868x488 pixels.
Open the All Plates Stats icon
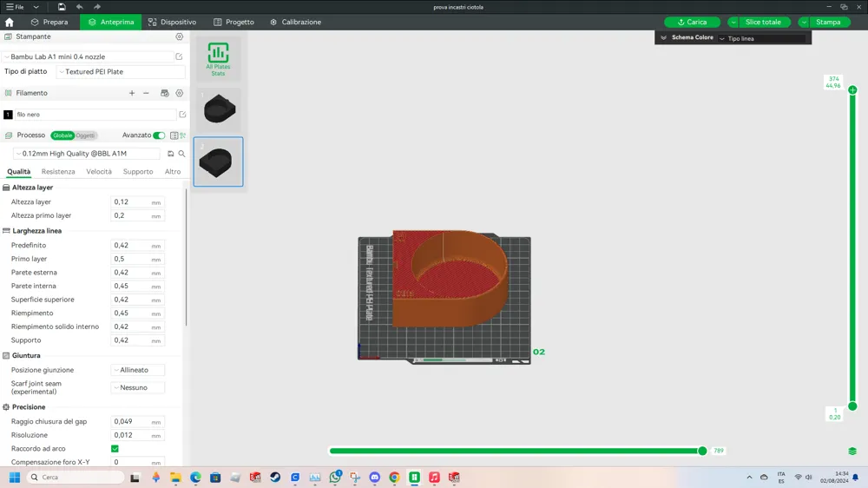(x=218, y=59)
